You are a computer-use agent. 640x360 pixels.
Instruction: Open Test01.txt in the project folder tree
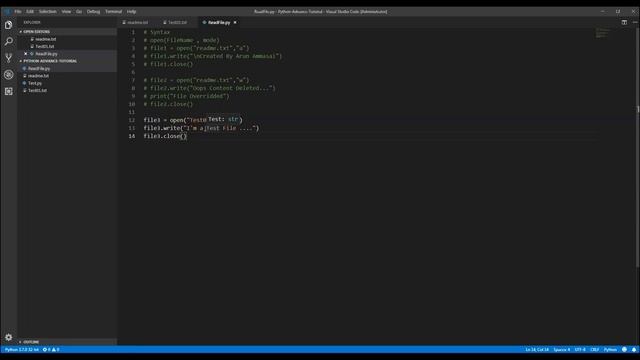pos(37,91)
